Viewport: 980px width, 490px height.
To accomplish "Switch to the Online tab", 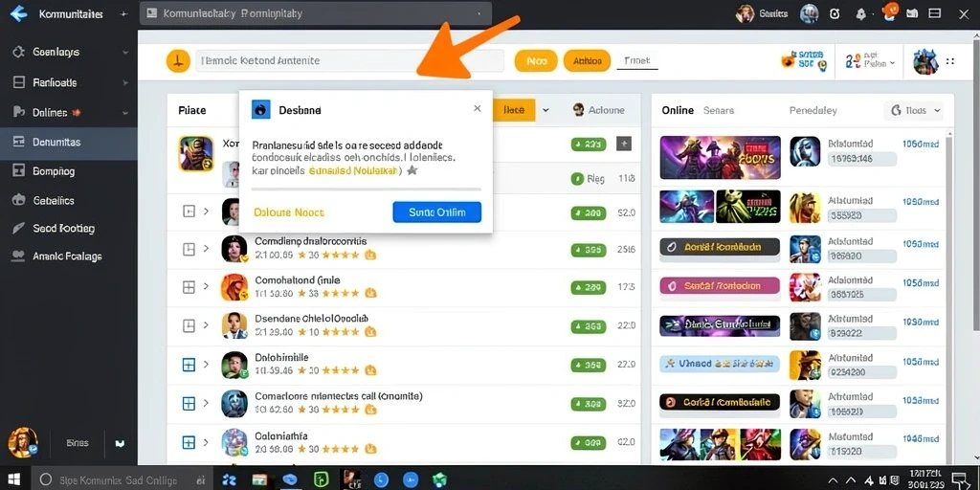I will 678,110.
